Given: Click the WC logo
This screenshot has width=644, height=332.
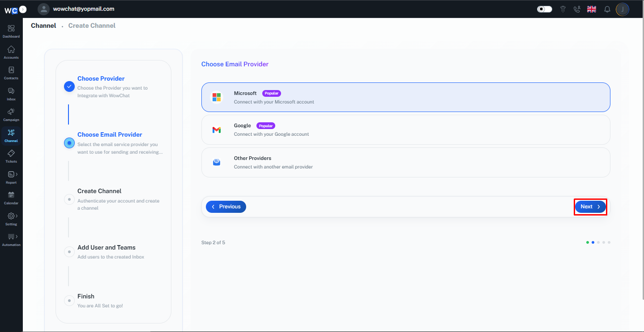Looking at the screenshot, I should (11, 10).
